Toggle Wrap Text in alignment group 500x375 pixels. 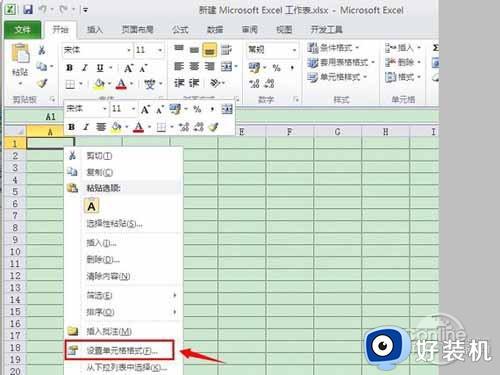pos(226,50)
